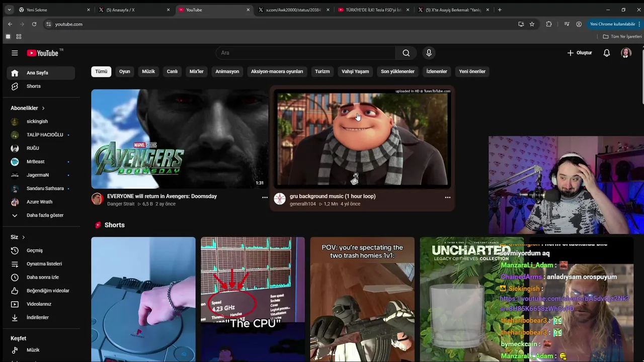Click the Oluştur create button
644x362 pixels.
580,53
